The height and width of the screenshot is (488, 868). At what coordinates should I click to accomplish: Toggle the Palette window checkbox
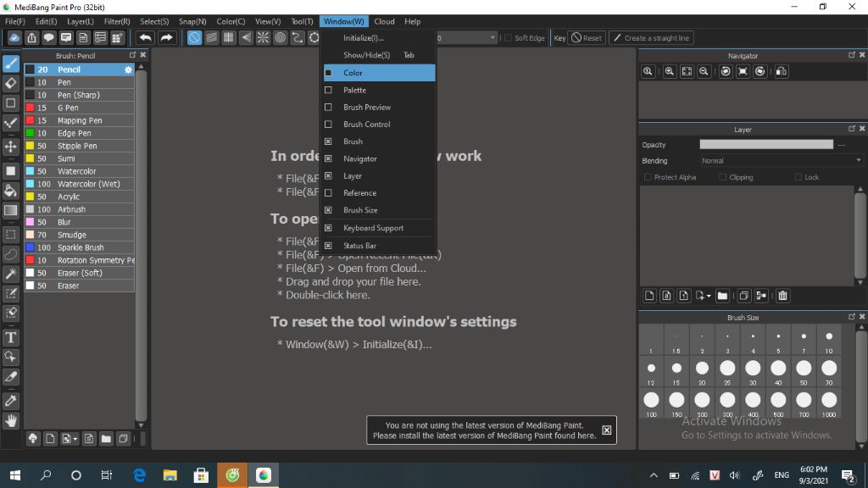[328, 90]
